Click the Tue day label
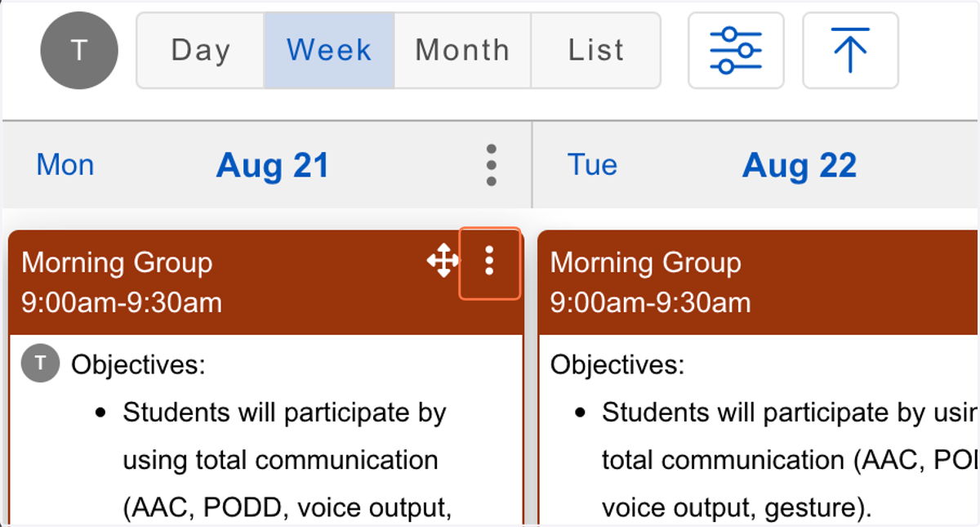This screenshot has width=980, height=527. [x=592, y=165]
